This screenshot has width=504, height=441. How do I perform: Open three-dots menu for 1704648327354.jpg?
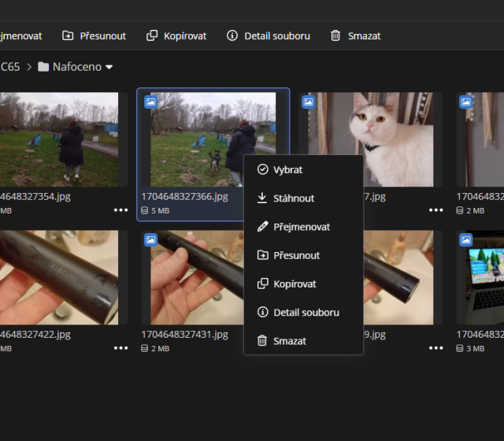[x=120, y=210]
